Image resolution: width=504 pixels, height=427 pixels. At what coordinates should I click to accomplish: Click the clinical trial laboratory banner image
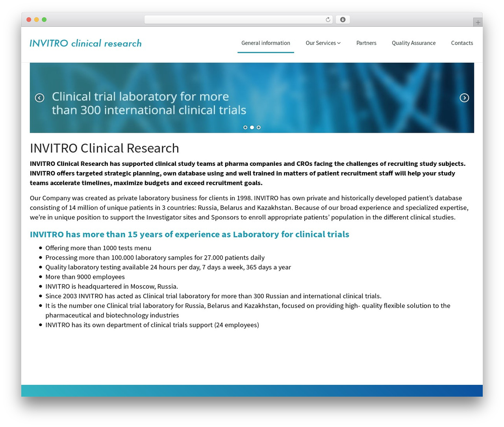pos(252,98)
